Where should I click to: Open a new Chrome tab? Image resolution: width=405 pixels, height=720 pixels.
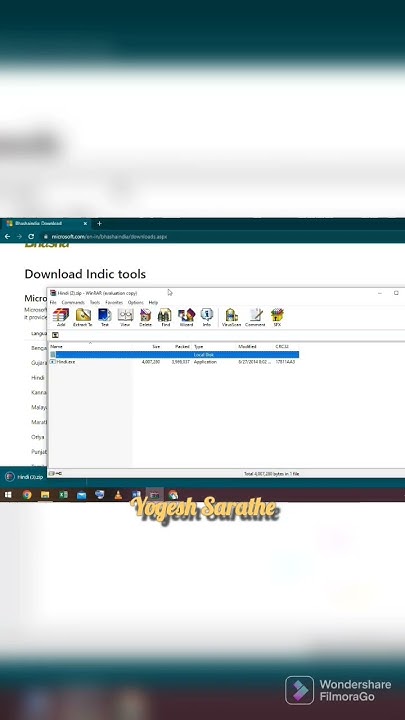point(99,224)
